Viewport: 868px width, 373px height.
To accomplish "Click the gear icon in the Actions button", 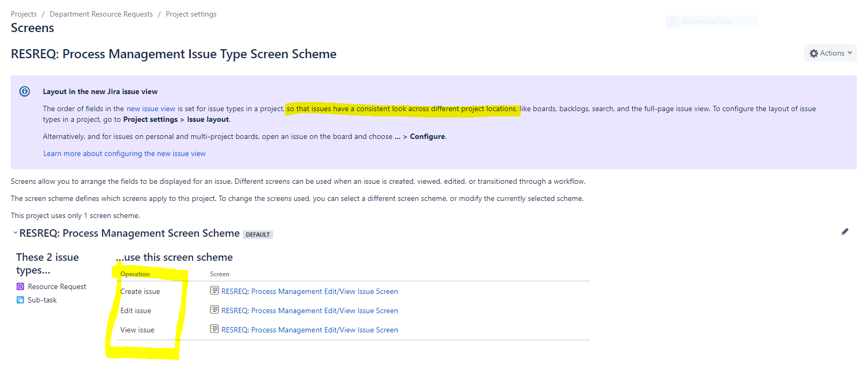I will (814, 53).
